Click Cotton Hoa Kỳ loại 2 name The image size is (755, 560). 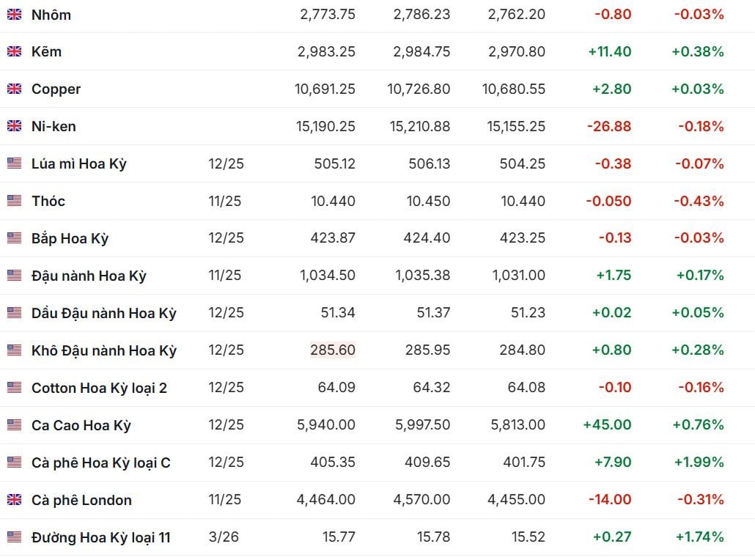tap(99, 388)
